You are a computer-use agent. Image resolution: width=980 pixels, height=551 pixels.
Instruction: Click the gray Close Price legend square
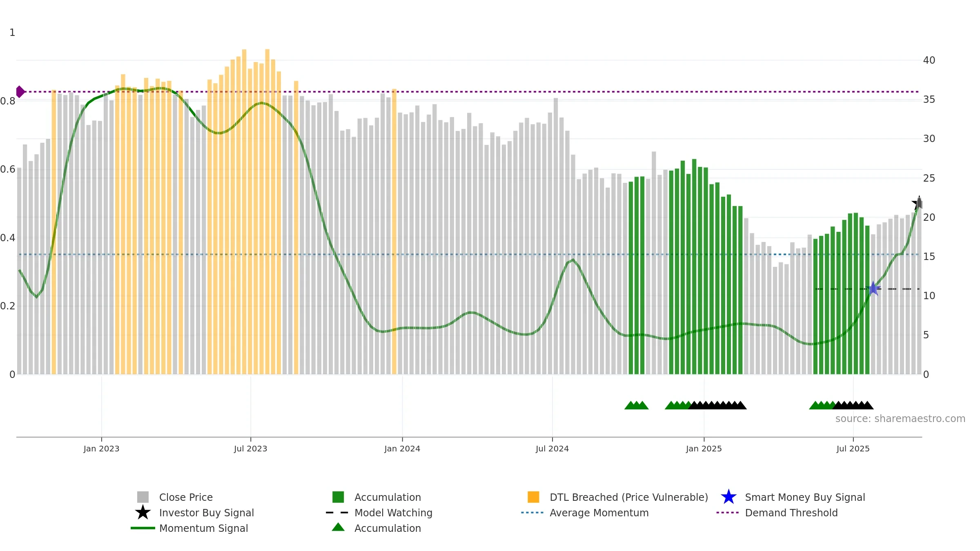pos(143,497)
